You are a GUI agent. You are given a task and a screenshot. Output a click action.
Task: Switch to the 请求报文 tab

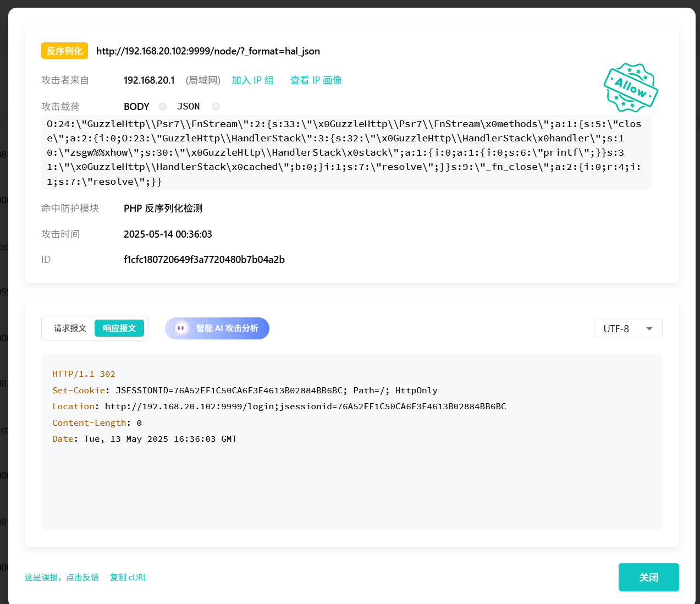point(70,328)
